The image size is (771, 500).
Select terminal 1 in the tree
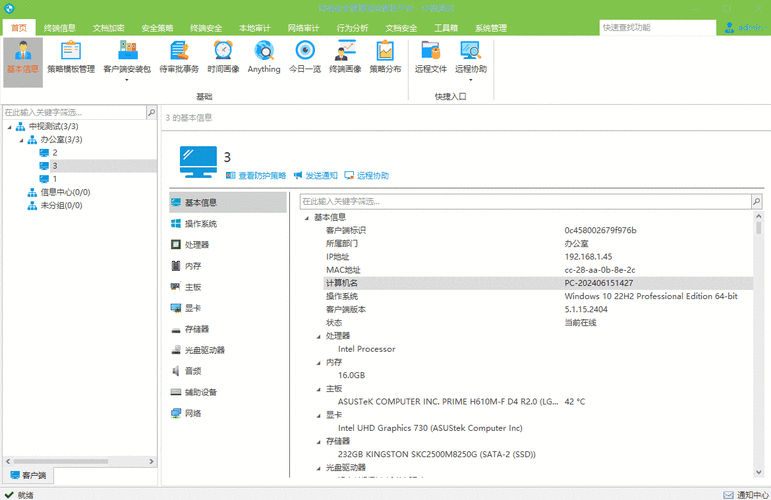point(55,179)
